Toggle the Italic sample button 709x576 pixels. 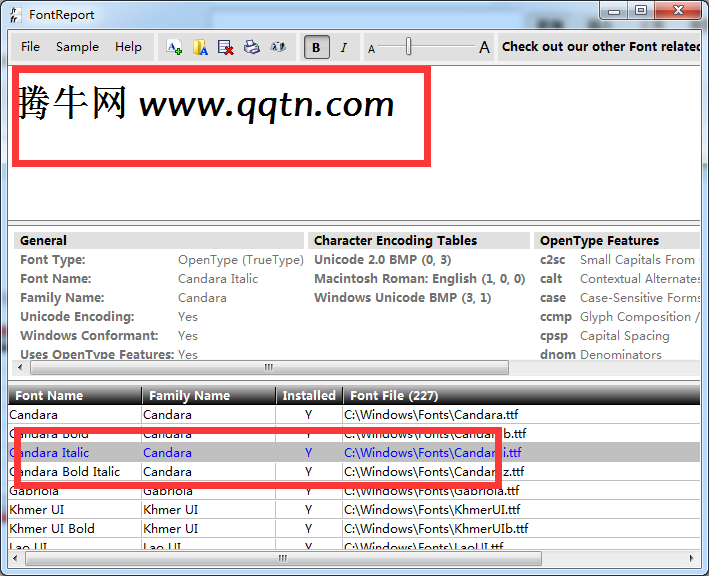pos(344,47)
